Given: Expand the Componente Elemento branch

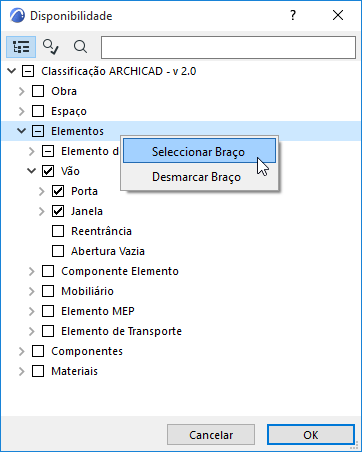Looking at the screenshot, I should 32,271.
